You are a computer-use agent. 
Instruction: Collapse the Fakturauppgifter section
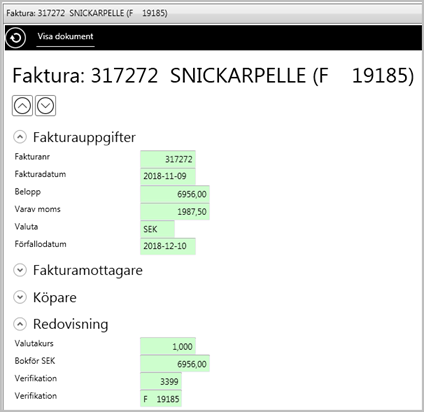(x=20, y=137)
